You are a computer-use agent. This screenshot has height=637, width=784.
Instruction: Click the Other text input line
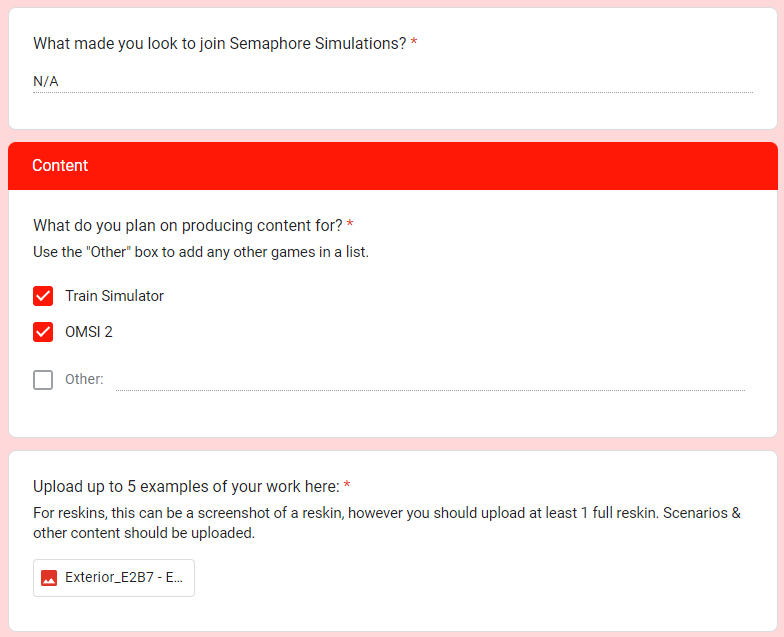[x=430, y=380]
